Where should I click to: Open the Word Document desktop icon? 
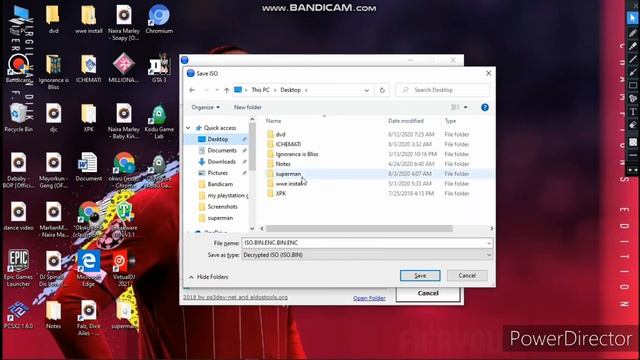pyautogui.click(x=89, y=167)
